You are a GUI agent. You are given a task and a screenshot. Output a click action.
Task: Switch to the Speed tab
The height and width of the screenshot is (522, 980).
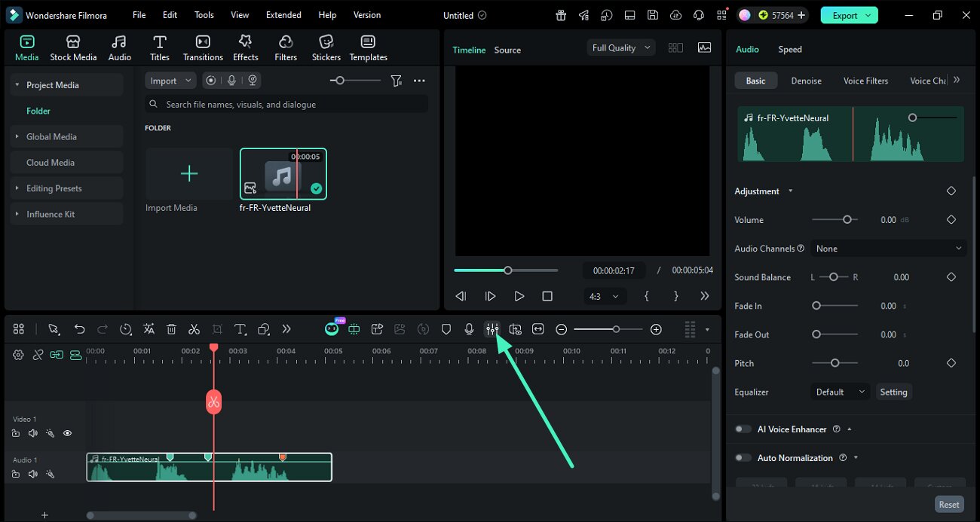790,49
